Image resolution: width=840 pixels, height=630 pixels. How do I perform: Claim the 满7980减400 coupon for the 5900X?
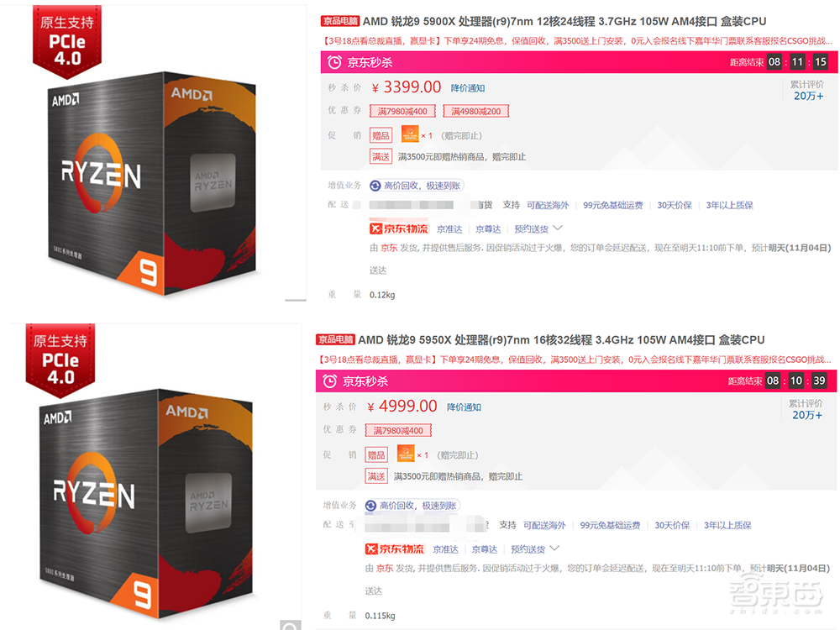(x=402, y=112)
